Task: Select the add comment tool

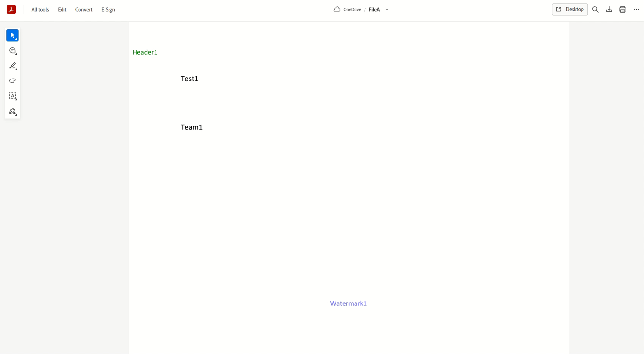Action: tap(13, 51)
